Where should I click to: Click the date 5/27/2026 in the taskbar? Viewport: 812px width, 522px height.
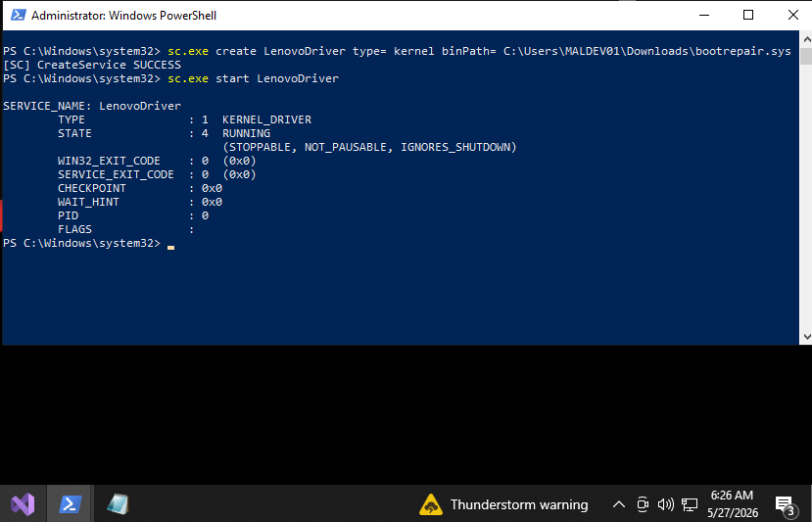pyautogui.click(x=733, y=512)
